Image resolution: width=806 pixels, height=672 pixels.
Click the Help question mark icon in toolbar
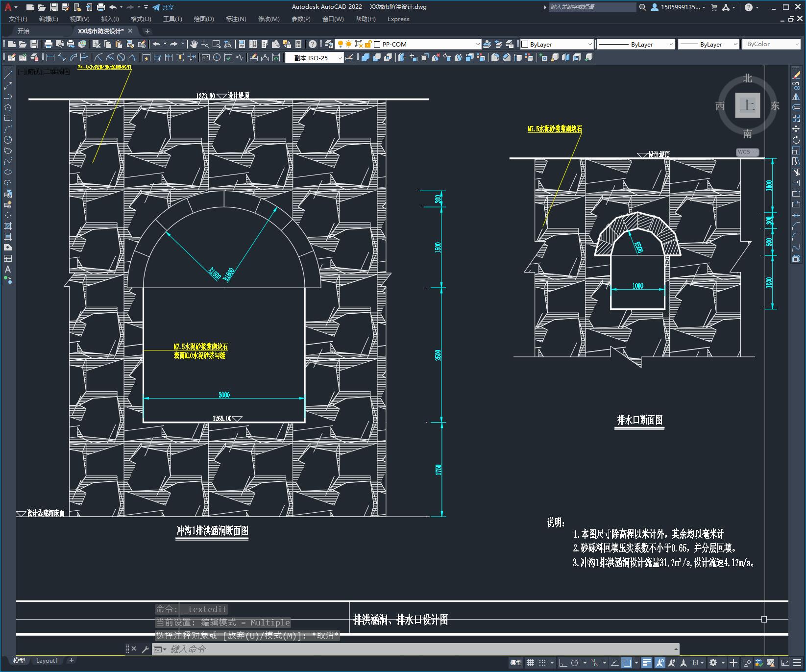point(313,44)
